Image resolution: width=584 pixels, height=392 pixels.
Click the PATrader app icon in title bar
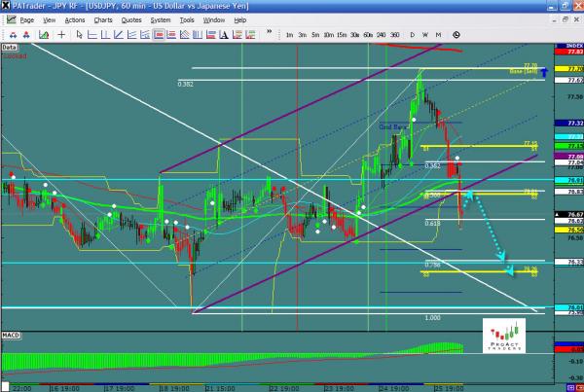pyautogui.click(x=6, y=6)
